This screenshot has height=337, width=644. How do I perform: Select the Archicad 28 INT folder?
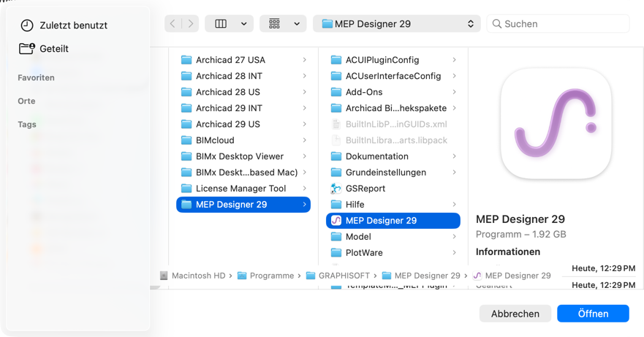(x=243, y=76)
